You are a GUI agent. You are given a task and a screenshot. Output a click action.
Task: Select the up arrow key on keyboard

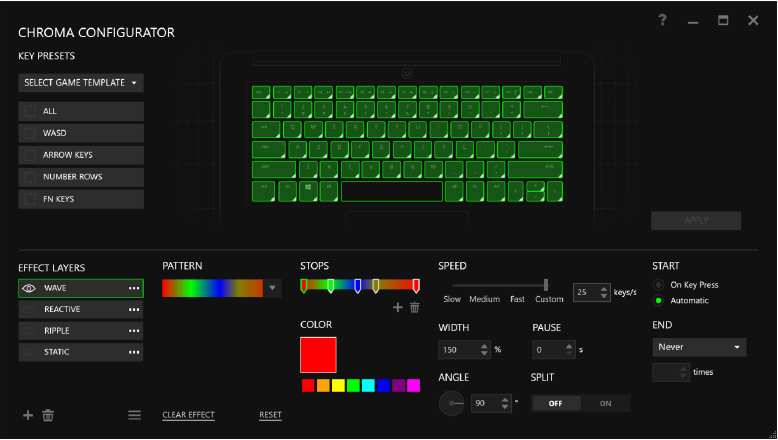coord(535,187)
